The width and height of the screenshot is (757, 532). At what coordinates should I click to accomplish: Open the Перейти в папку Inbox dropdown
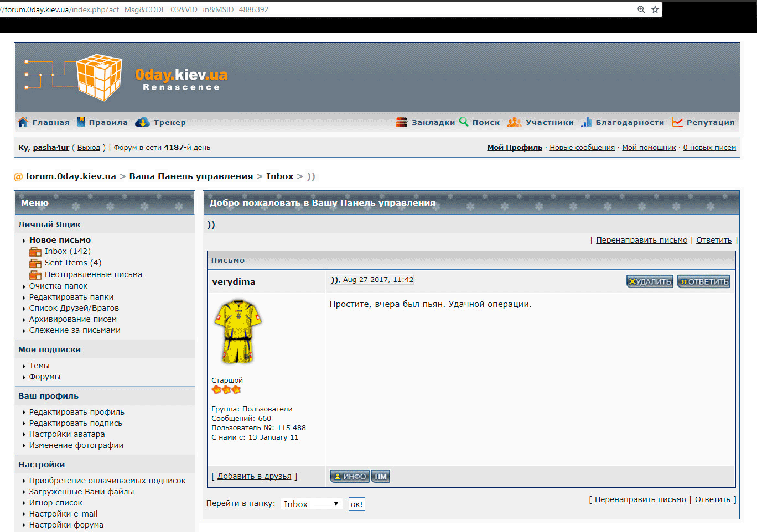[x=312, y=504]
